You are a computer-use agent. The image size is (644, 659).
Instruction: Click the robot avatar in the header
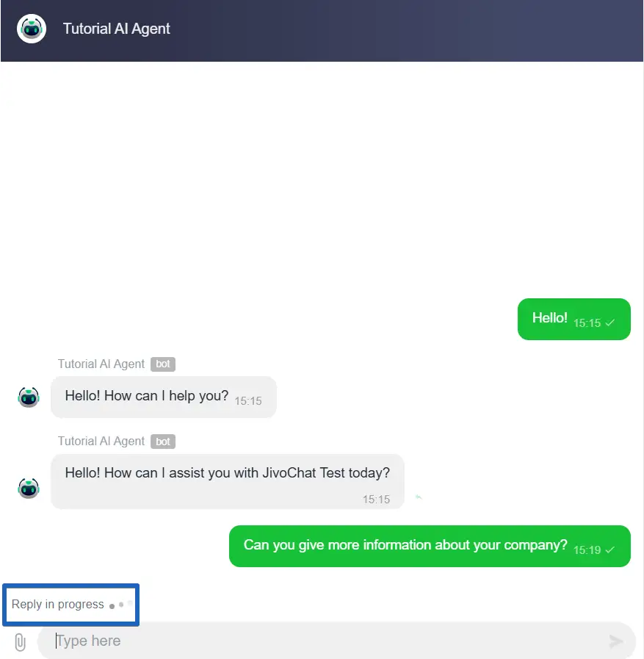pyautogui.click(x=32, y=29)
